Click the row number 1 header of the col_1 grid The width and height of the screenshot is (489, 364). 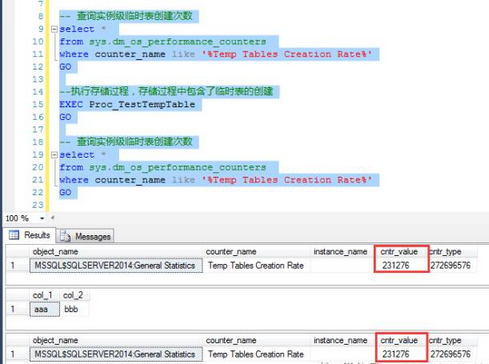(17, 309)
